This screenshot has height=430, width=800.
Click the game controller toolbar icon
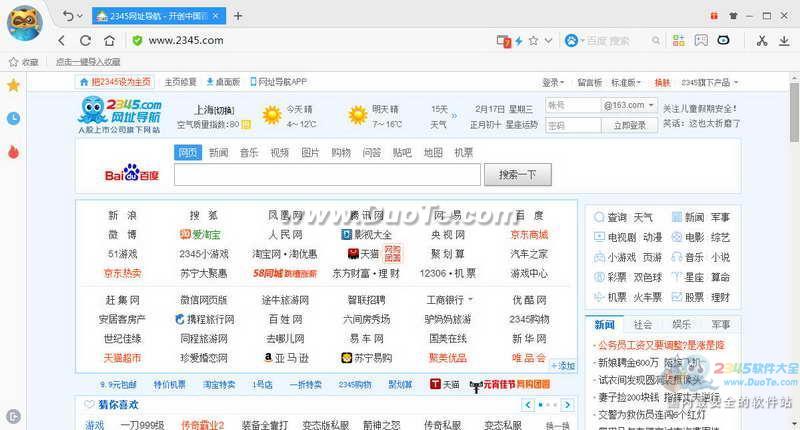coord(701,40)
